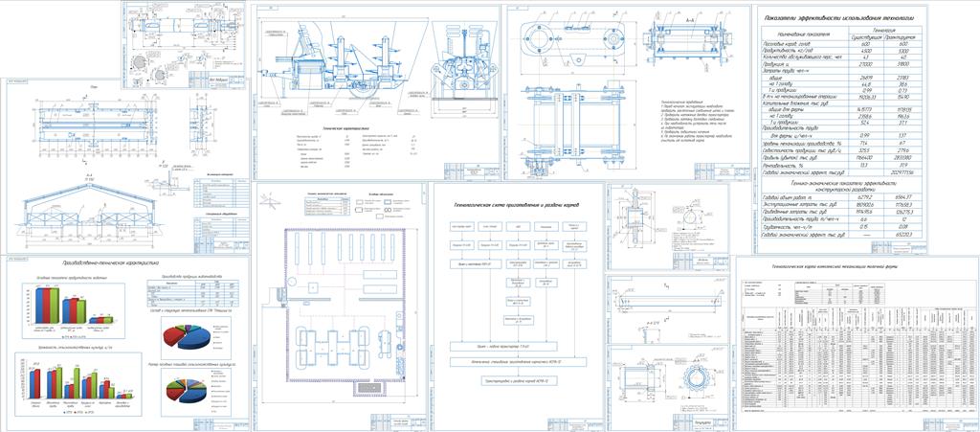Image resolution: width=980 pixels, height=432 pixels.
Task: Click heading "Показатели эффективности использования технологии"
Action: [x=839, y=18]
